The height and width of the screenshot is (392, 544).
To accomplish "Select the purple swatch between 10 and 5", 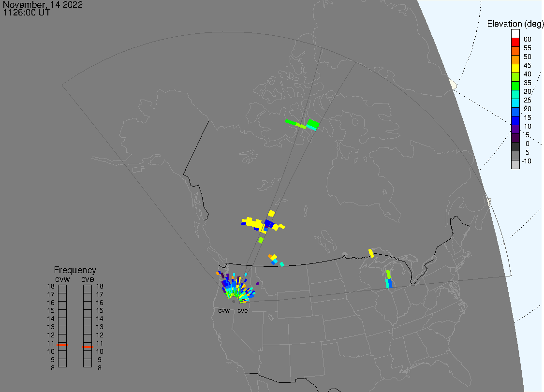I will pos(515,129).
